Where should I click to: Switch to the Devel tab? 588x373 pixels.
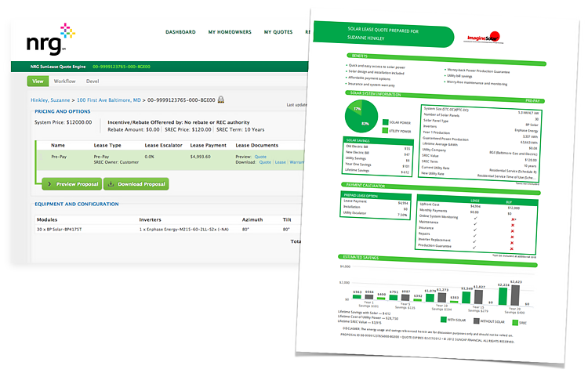(93, 81)
